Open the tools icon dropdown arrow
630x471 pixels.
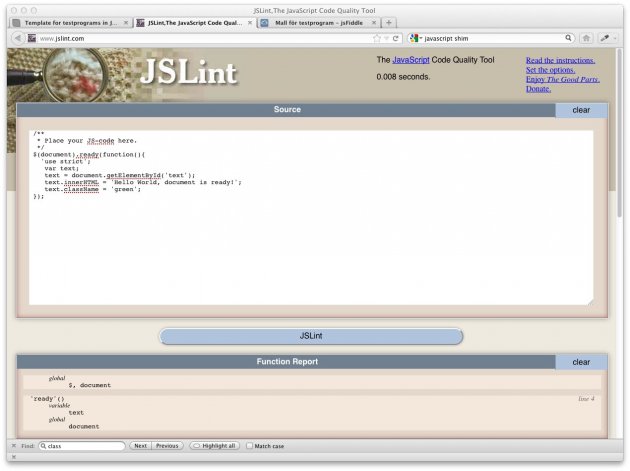pos(614,38)
